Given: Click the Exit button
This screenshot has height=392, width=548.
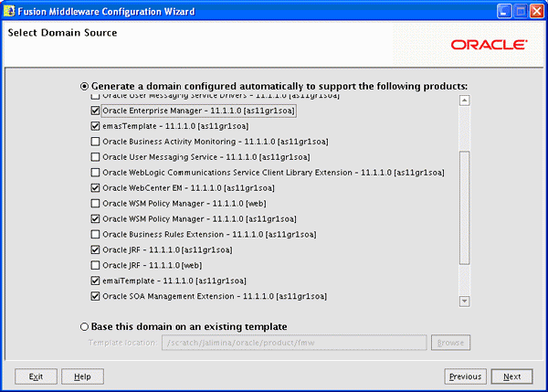Looking at the screenshot, I should 36,376.
